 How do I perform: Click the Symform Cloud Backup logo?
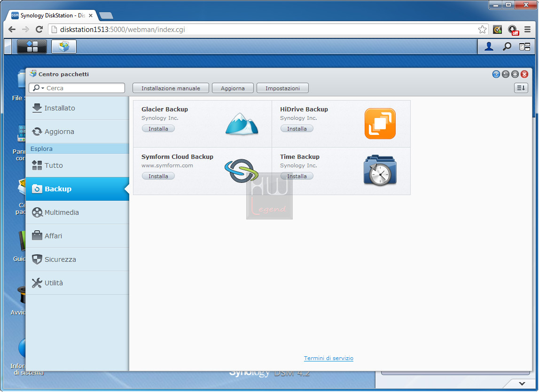[x=242, y=171]
